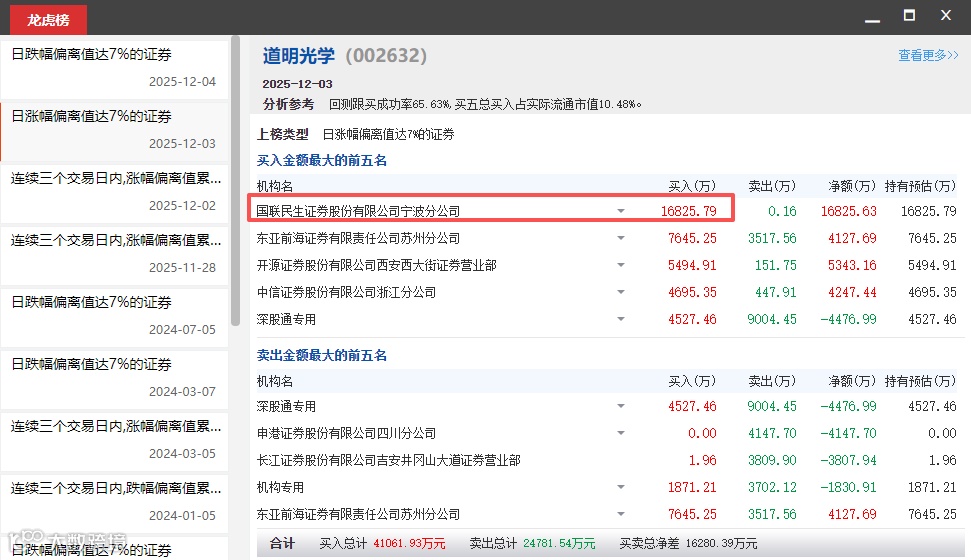This screenshot has width=971, height=560.
Task: Click sell amount 447.91
Action: [775, 292]
